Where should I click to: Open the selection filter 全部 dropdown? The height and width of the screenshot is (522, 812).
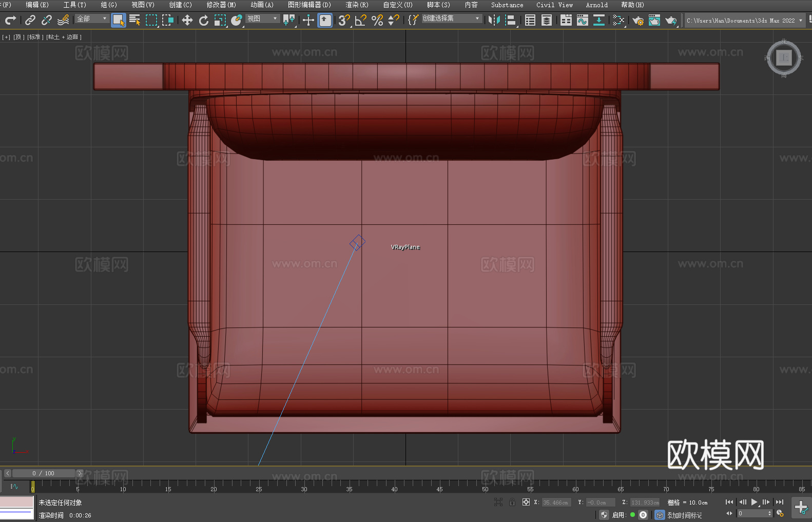[x=92, y=18]
